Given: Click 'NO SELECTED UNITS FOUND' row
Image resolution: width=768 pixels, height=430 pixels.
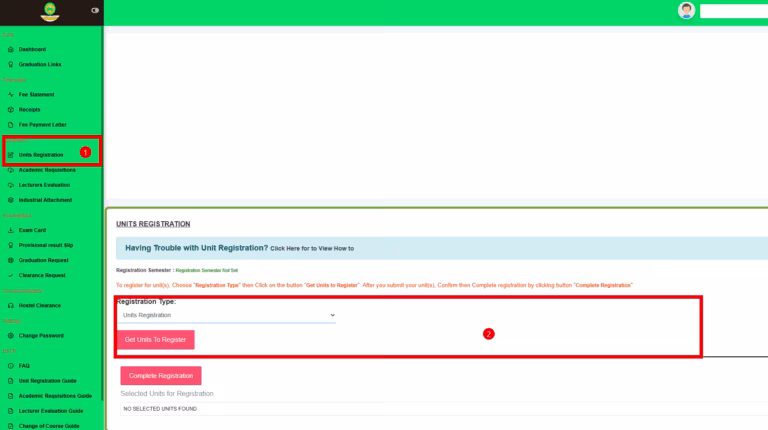Looking at the screenshot, I should tap(444, 409).
